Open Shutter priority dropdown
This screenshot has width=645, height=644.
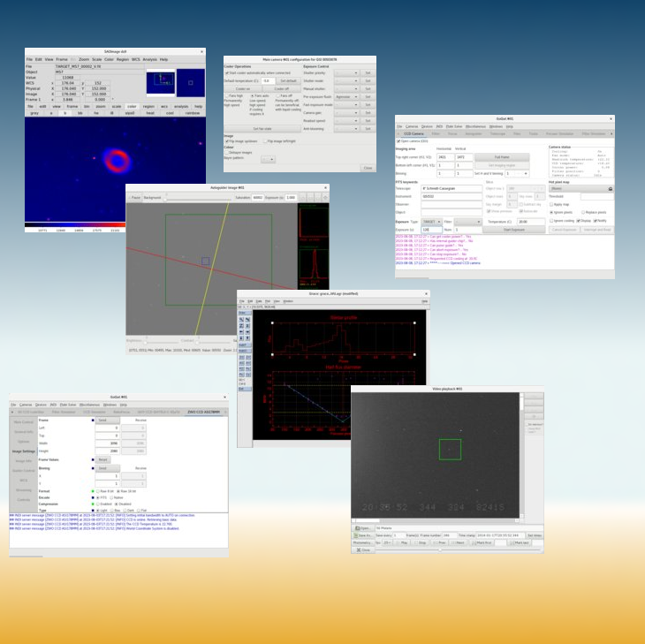click(346, 72)
